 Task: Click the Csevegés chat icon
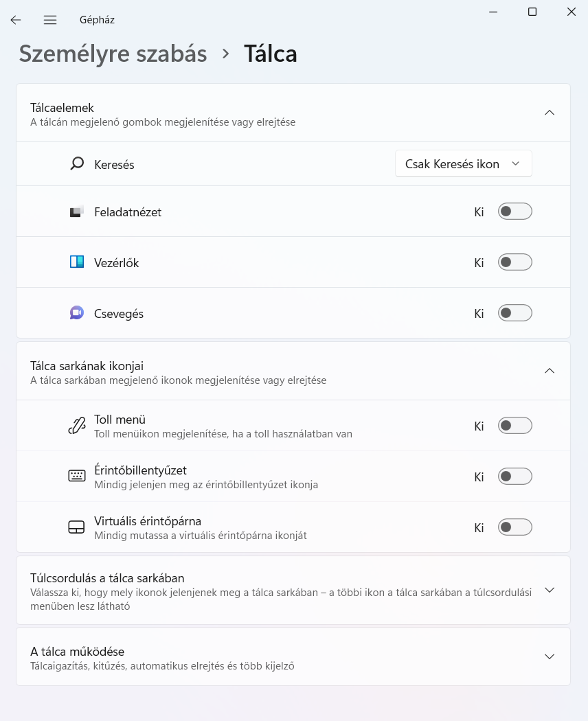click(77, 313)
